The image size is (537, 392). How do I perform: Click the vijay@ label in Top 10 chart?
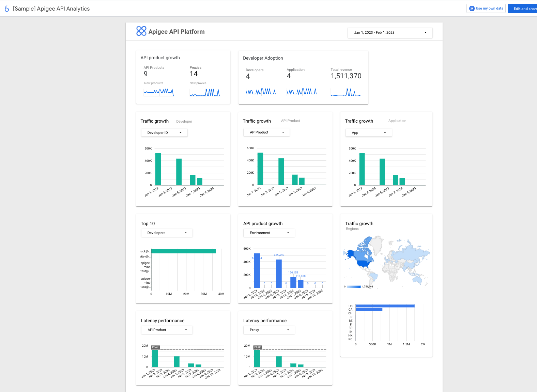pyautogui.click(x=145, y=256)
